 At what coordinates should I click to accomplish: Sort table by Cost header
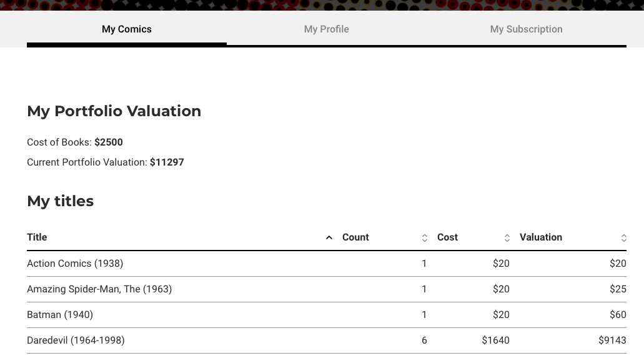tap(447, 237)
